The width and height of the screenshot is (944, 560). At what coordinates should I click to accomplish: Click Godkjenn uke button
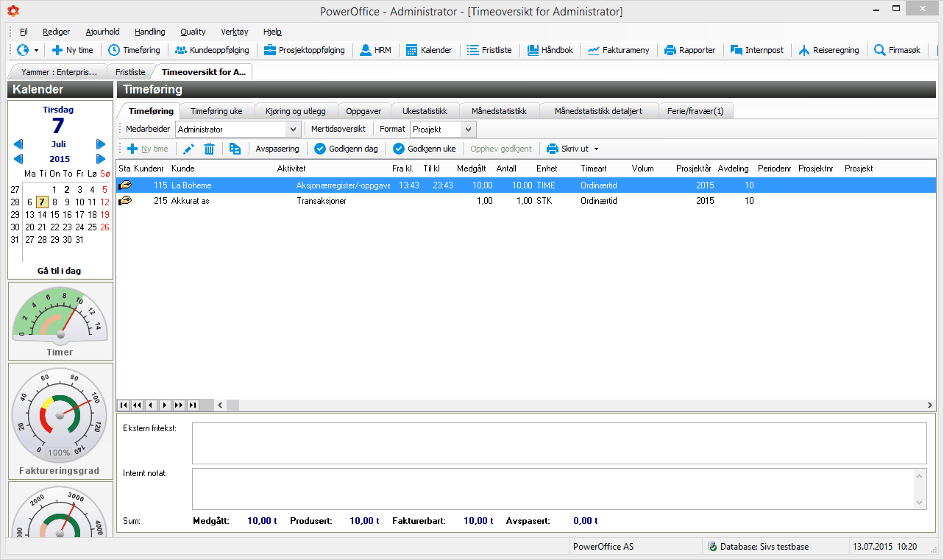tap(425, 149)
